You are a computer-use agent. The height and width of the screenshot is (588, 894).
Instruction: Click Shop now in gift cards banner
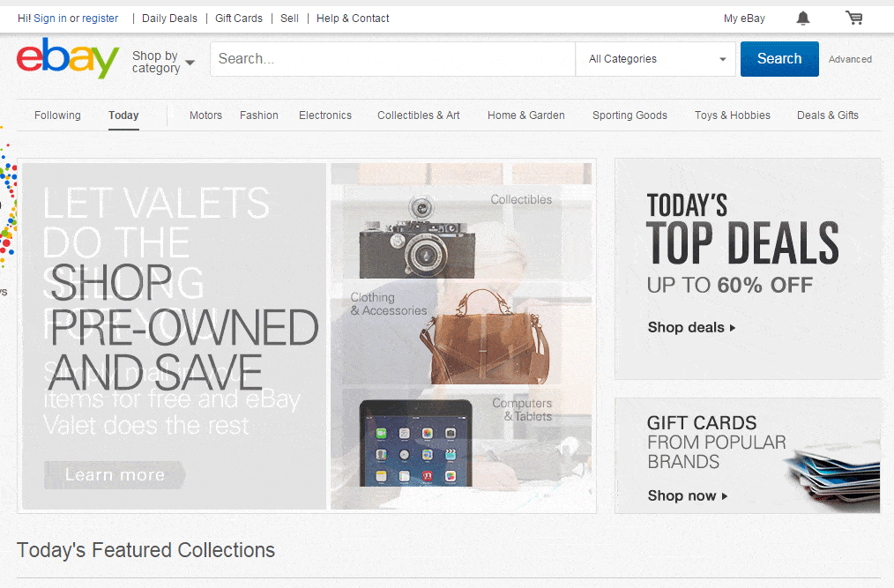687,495
